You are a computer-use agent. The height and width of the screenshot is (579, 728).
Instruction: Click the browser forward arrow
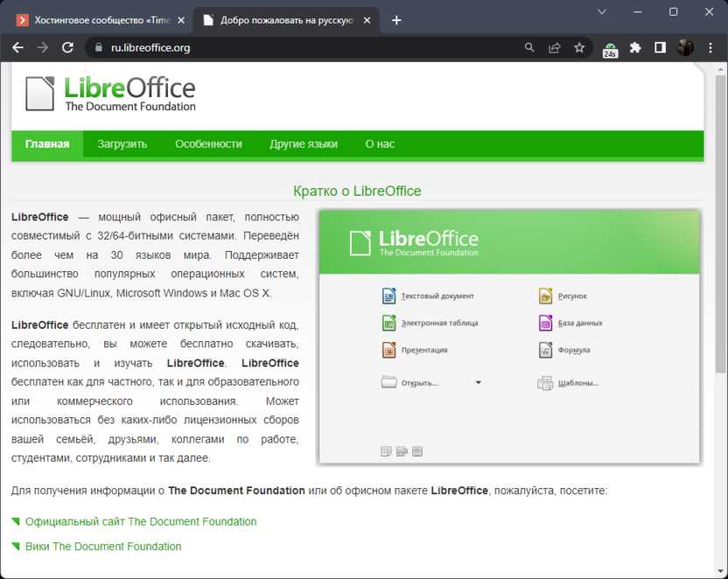pyautogui.click(x=43, y=47)
